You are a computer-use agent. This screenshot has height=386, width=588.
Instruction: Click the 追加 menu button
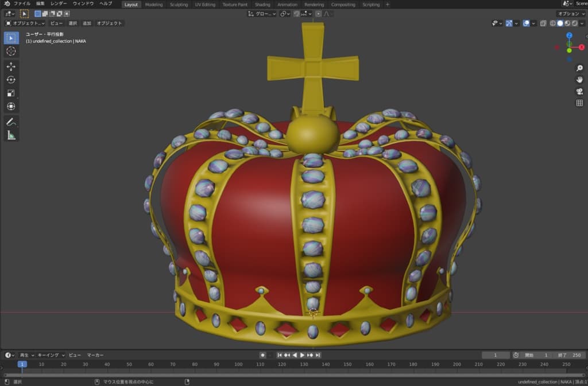point(87,24)
